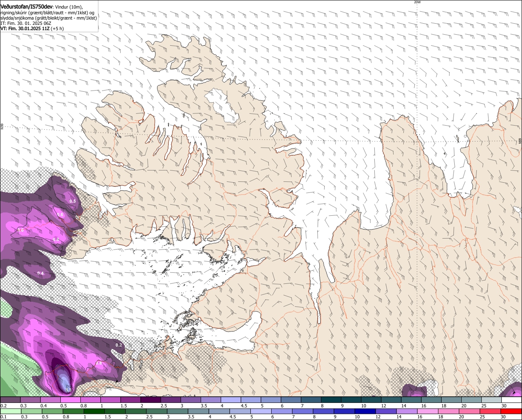Select the 'Vindur (10m)' text in header
The height and width of the screenshot is (420, 522).
[x=69, y=7]
